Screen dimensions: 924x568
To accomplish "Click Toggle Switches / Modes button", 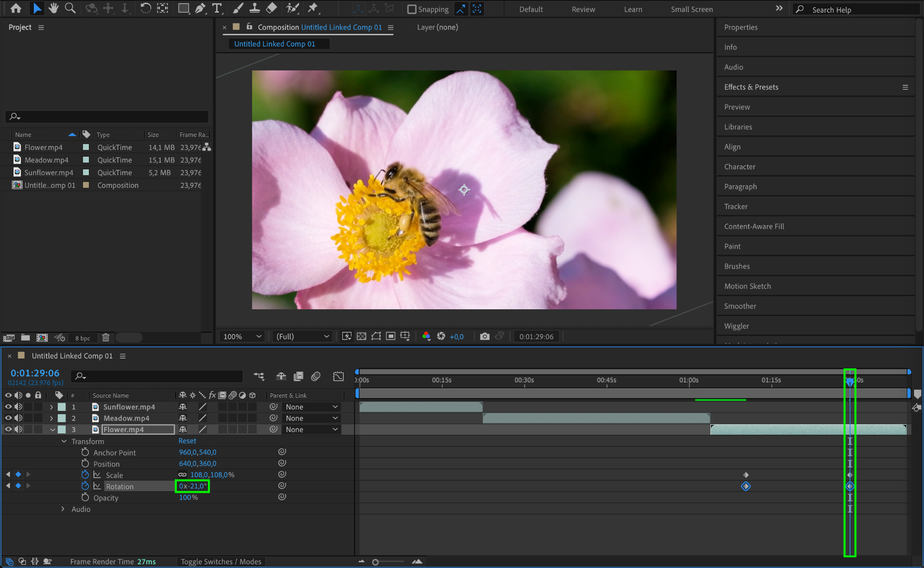I will click(x=221, y=562).
